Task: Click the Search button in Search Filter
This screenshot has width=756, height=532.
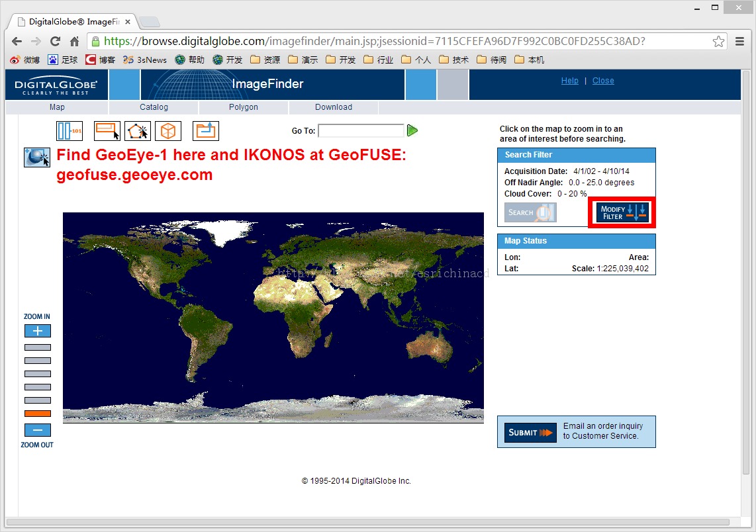Action: click(x=530, y=212)
